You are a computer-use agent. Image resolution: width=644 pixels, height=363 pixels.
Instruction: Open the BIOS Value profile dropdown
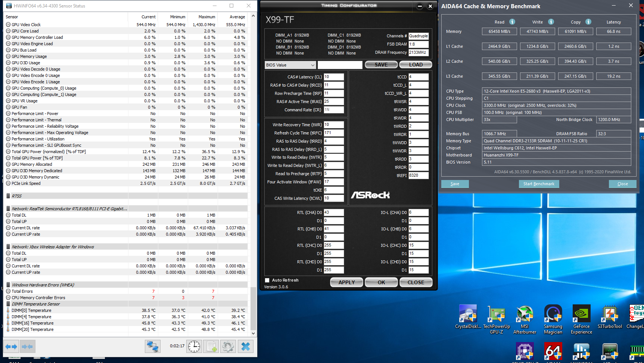290,65
